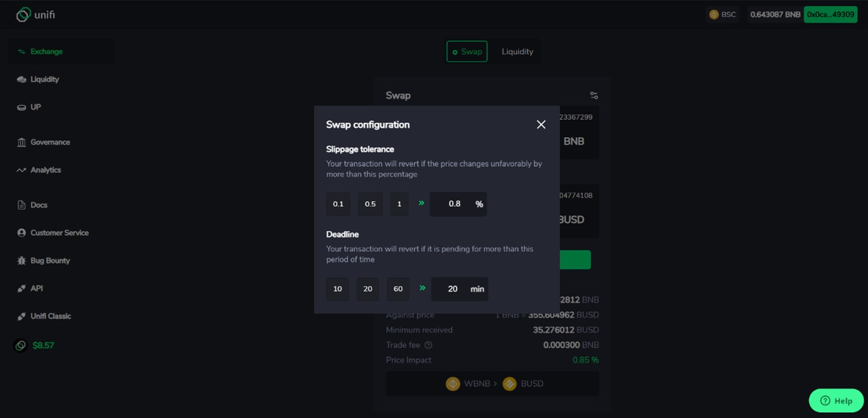Click the Slippage tolerance heading
Viewport: 868px width, 418px height.
[360, 149]
